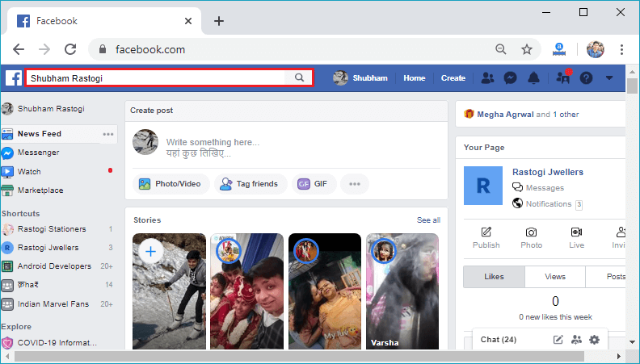The height and width of the screenshot is (364, 640).
Task: Open Varsha's story
Action: 402,291
